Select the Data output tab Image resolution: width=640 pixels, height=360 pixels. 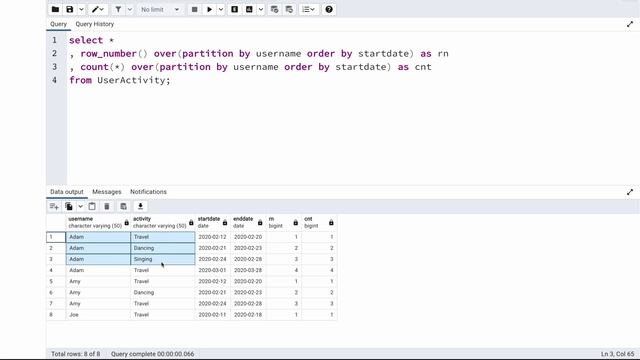pos(67,192)
